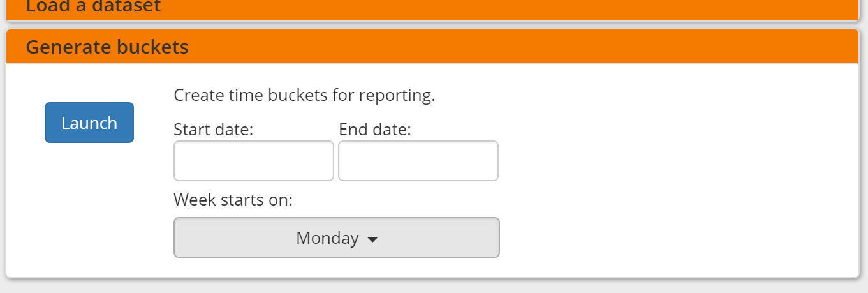Click the blue Launch button
Screen dimensions: 868x293
pyautogui.click(x=89, y=123)
